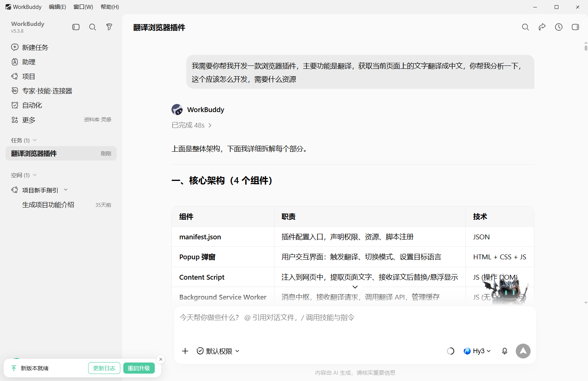Open the 更新日志 changelog
Viewport: 588px width, 381px height.
[104, 368]
